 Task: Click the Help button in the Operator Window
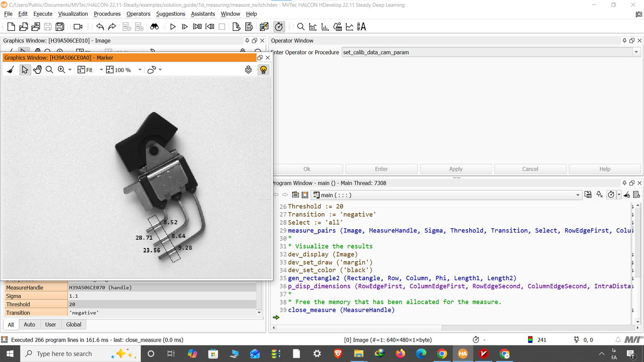604,169
